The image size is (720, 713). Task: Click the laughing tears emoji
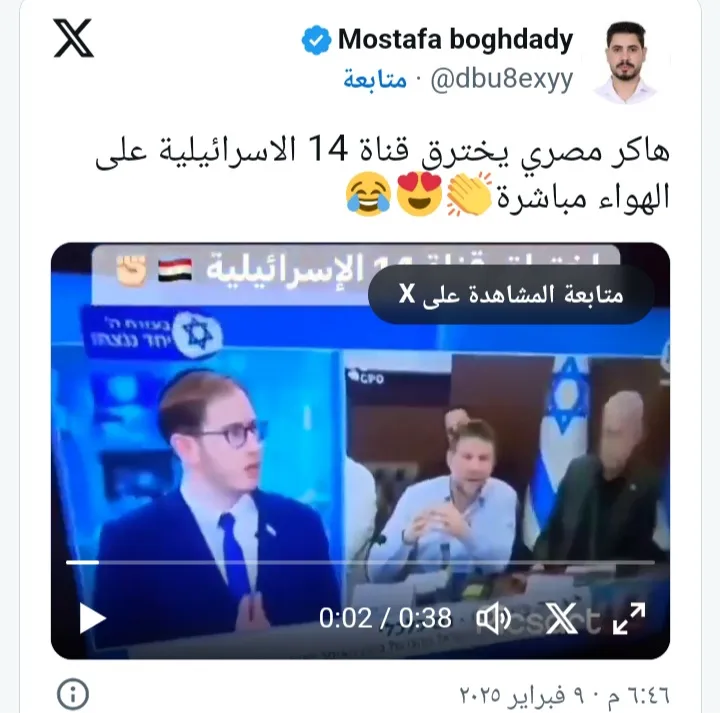click(368, 195)
